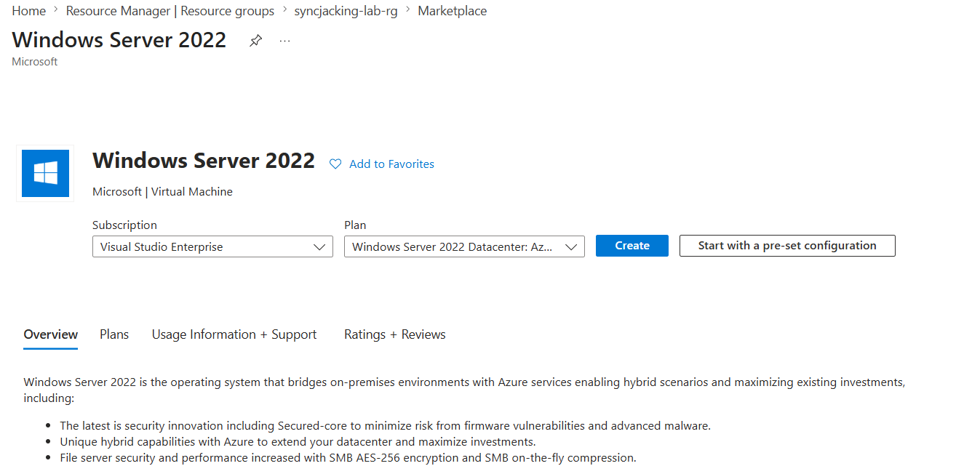This screenshot has width=980, height=466.
Task: Navigate to syncjacking-lab-rg breadcrumb
Action: click(346, 11)
